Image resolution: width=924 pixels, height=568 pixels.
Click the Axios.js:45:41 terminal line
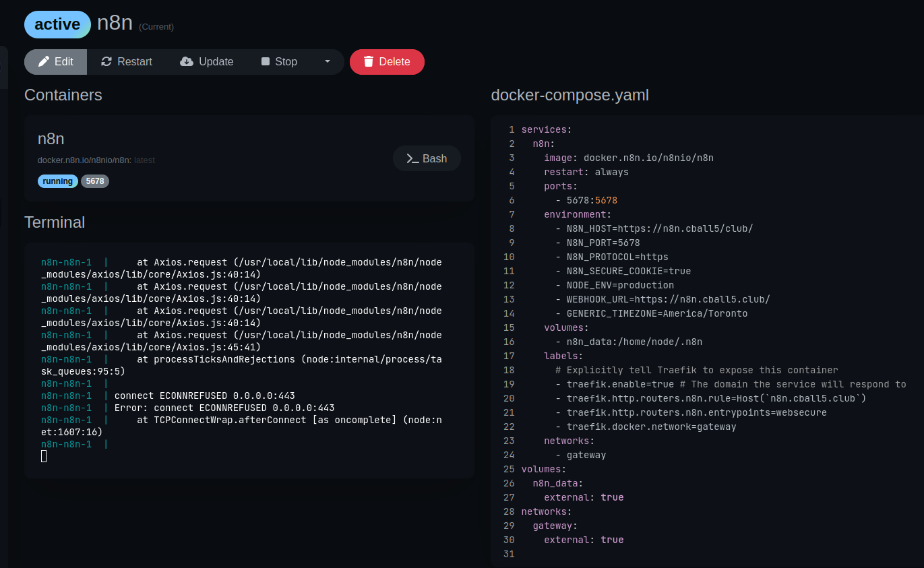click(x=241, y=341)
